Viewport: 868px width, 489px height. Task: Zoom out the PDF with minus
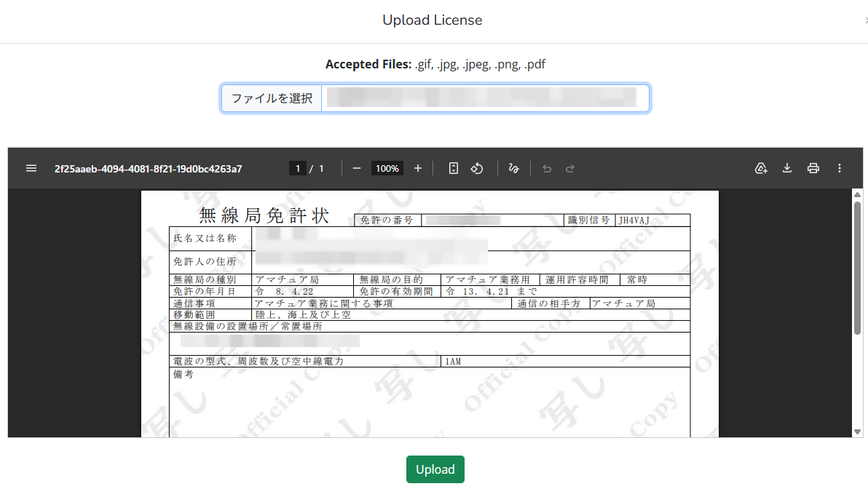(357, 168)
